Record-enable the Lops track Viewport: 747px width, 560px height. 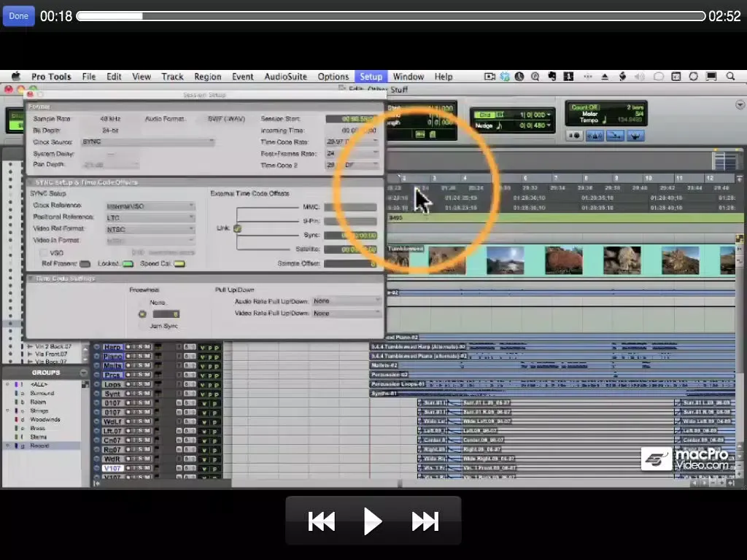pos(128,384)
